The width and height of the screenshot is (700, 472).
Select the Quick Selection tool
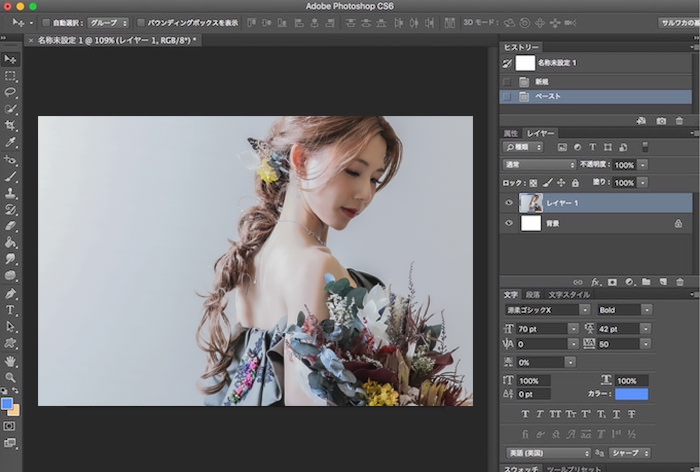coord(10,109)
